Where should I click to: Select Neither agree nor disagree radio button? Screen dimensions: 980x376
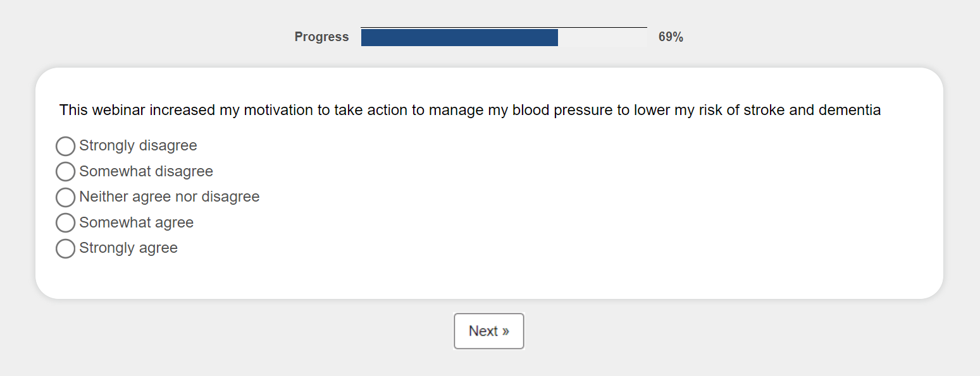tap(65, 197)
